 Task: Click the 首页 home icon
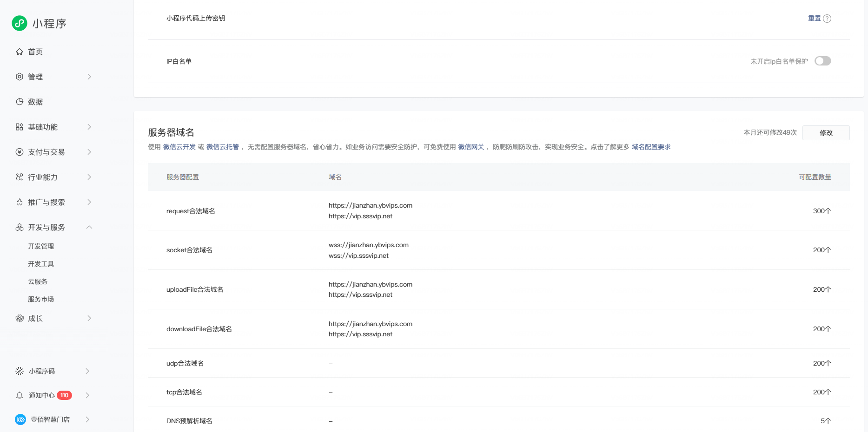(20, 52)
